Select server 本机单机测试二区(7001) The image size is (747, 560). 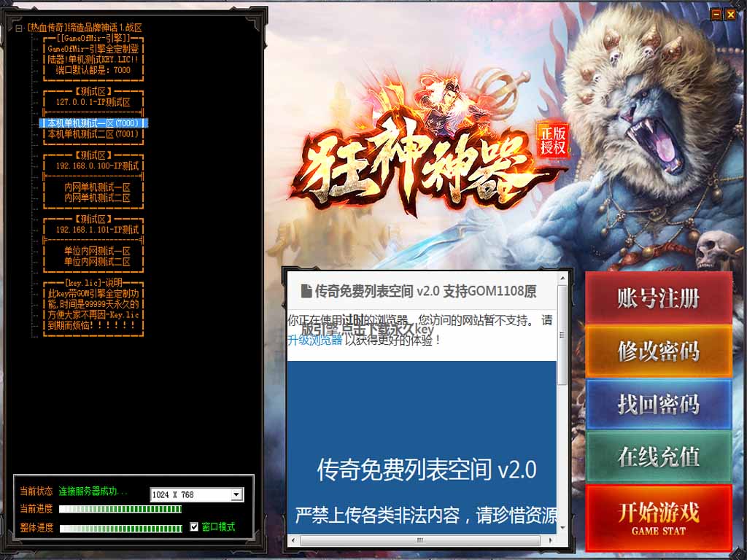93,134
